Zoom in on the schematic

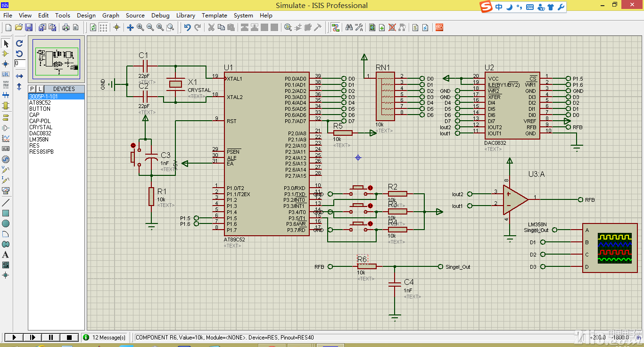coord(140,27)
